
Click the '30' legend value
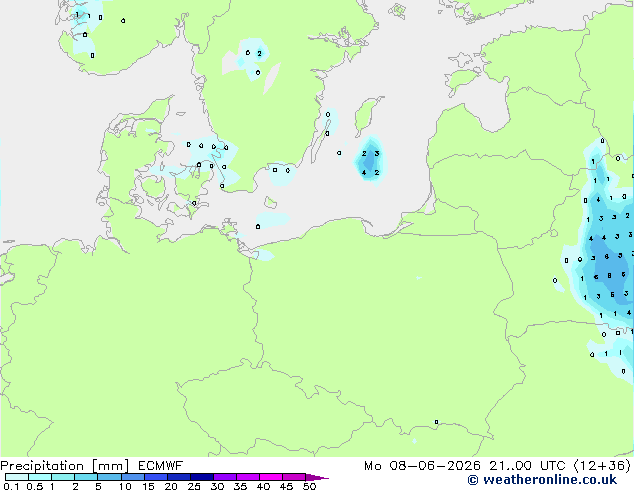217,486
